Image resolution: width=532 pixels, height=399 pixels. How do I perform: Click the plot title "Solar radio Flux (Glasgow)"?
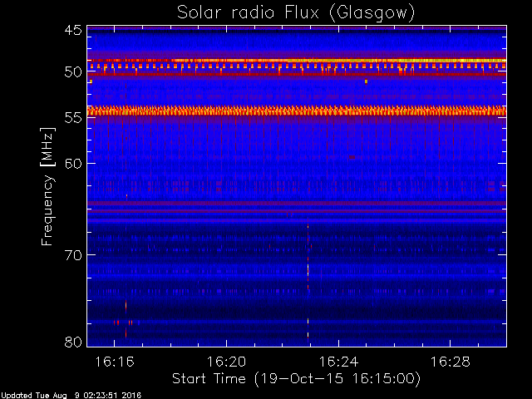click(296, 13)
